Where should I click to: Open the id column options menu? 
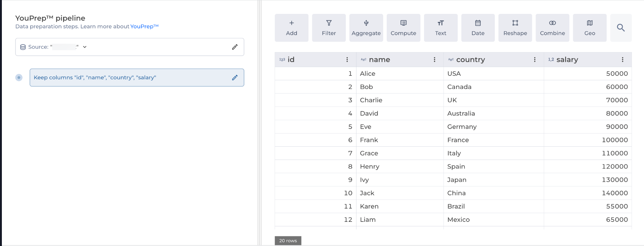(x=347, y=60)
